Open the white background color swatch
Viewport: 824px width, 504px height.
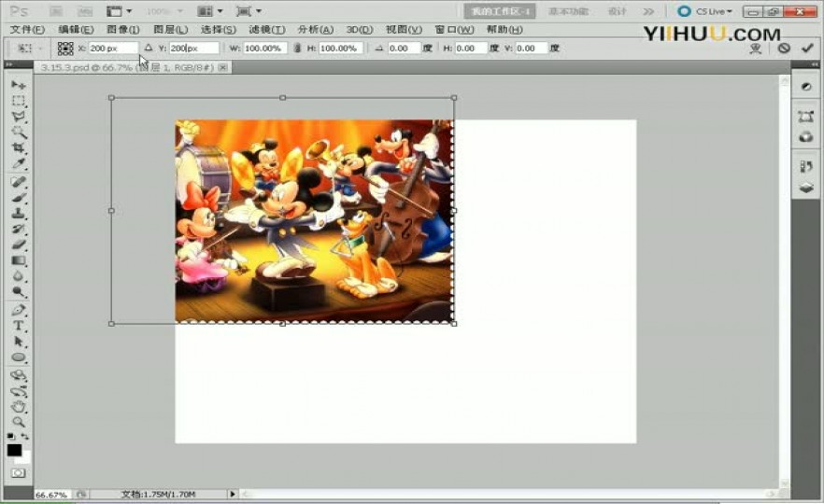(24, 459)
